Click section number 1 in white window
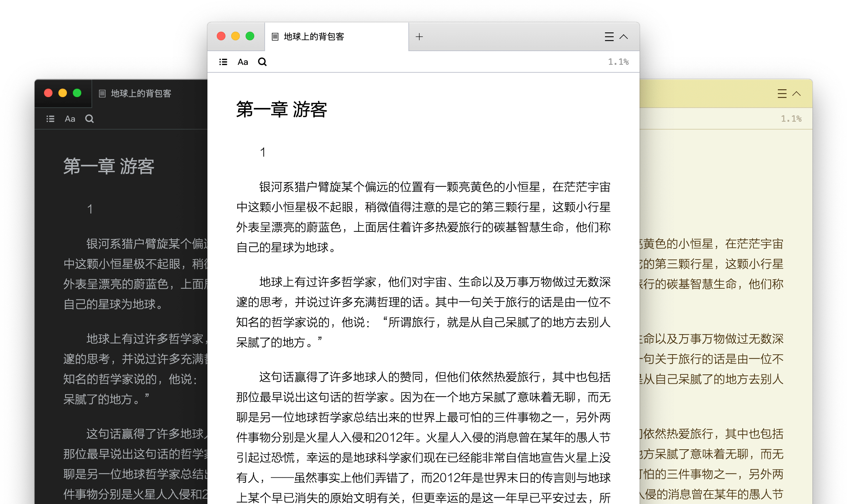 [263, 152]
